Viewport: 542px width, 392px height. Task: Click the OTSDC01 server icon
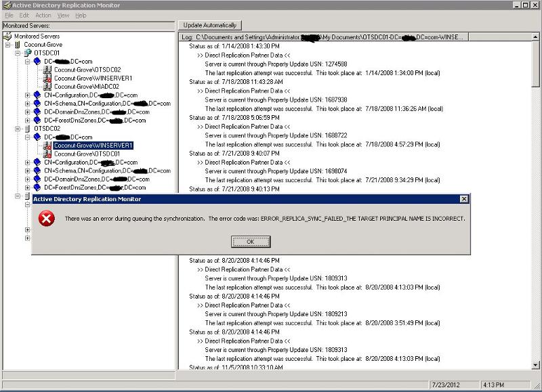pos(28,53)
